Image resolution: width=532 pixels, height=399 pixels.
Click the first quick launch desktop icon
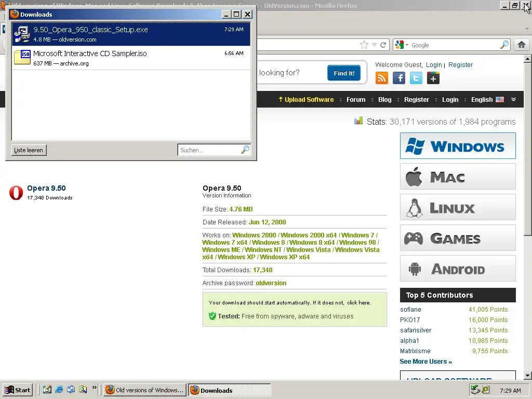coord(47,390)
